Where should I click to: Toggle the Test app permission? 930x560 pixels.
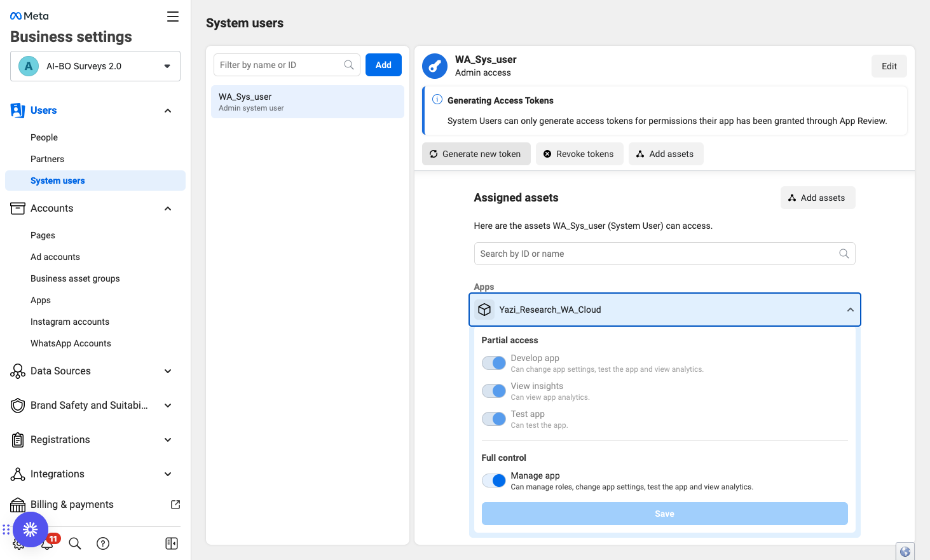point(494,419)
